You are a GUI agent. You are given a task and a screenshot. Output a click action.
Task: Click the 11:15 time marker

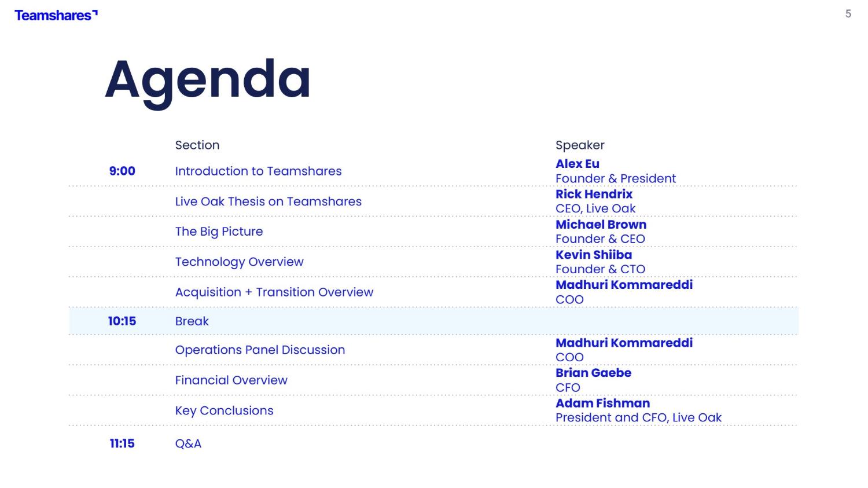(x=122, y=444)
